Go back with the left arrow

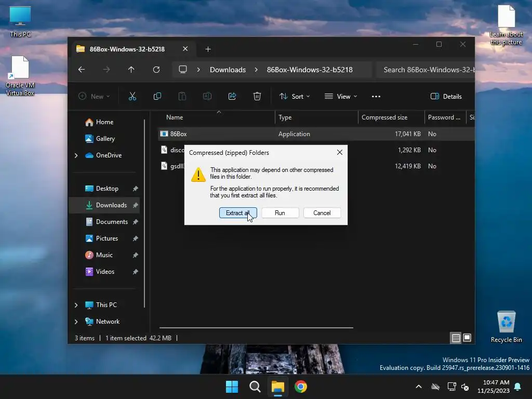[82, 70]
